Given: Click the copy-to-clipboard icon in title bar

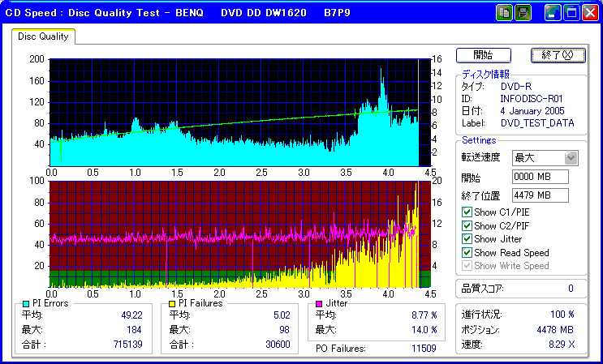Looking at the screenshot, I should pos(504,13).
